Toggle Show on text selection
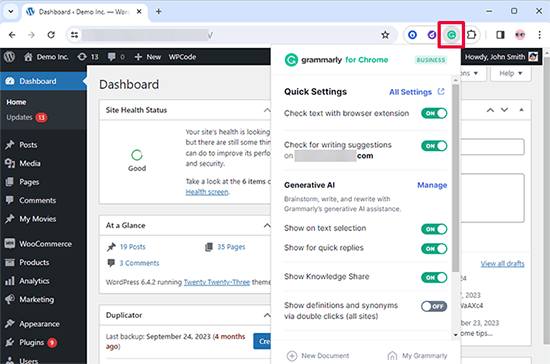Screen dimensions: 550x364 click(x=434, y=229)
